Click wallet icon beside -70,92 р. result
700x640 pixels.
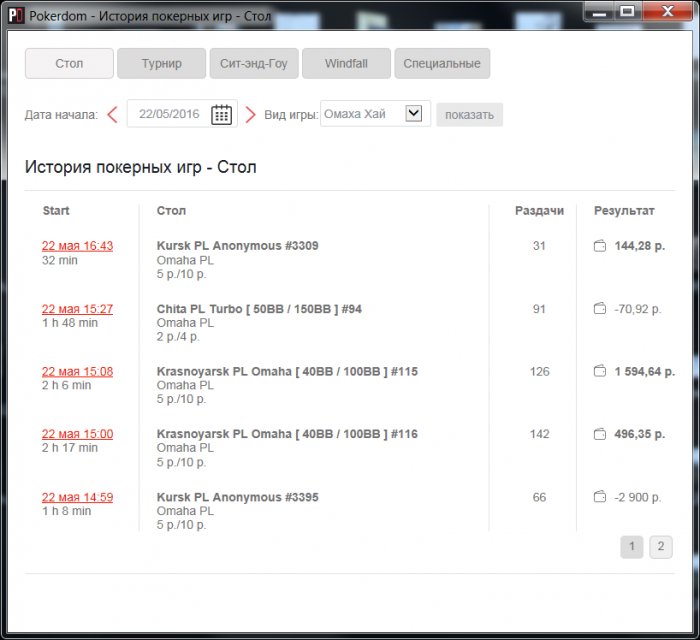[x=600, y=309]
